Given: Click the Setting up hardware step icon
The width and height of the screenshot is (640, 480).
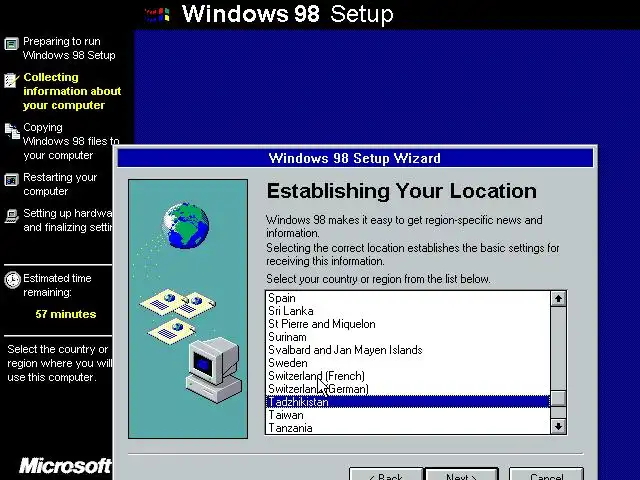Looking at the screenshot, I should [x=11, y=216].
